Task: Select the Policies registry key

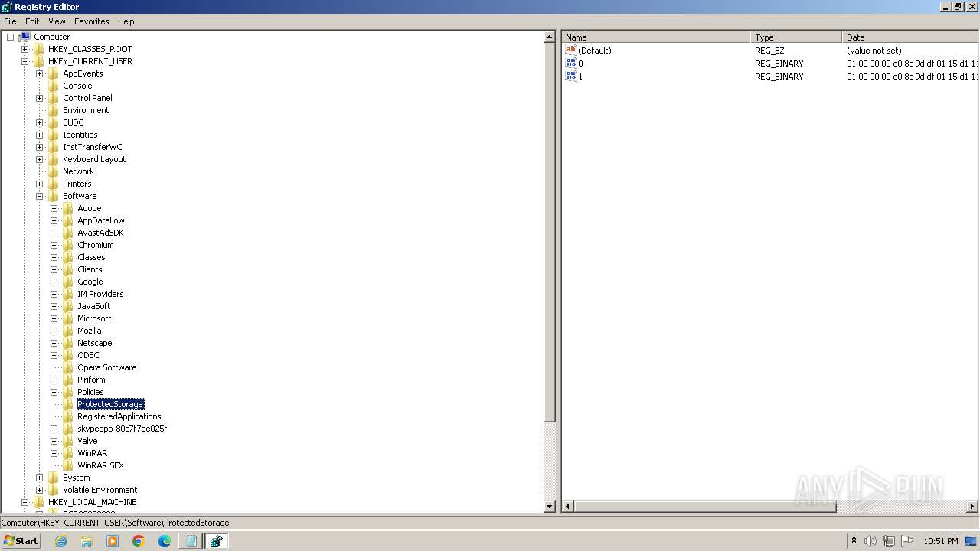Action: point(90,392)
